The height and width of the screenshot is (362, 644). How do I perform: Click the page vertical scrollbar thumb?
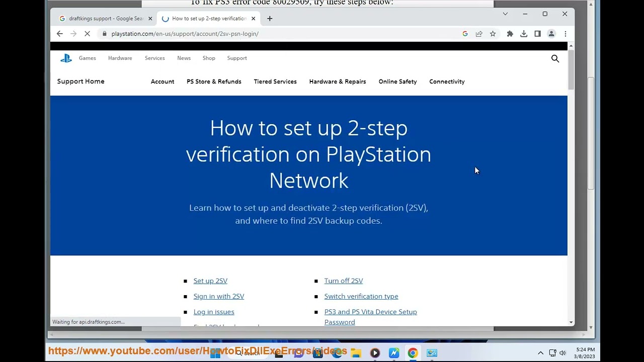[x=571, y=69]
